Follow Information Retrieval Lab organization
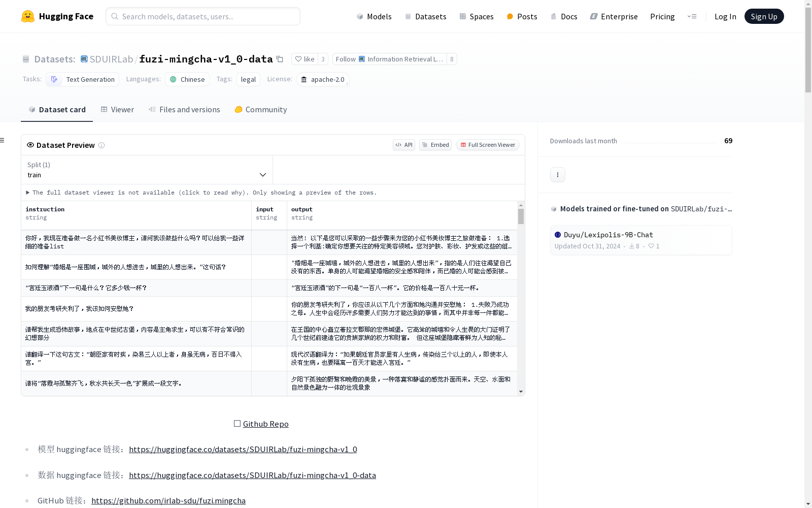This screenshot has height=508, width=812. (x=389, y=59)
